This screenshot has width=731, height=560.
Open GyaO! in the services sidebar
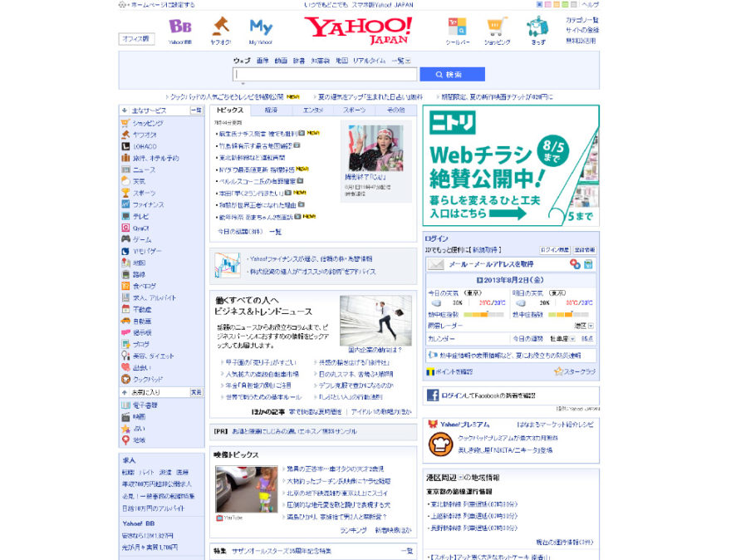tap(140, 228)
